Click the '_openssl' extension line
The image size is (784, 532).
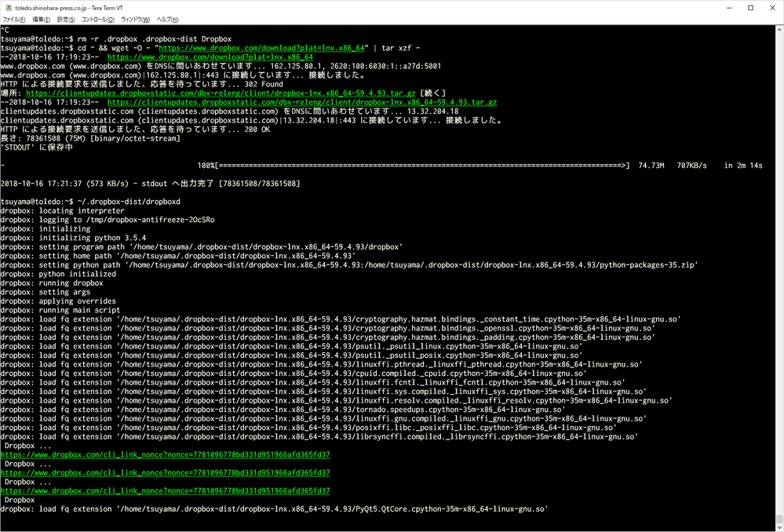pos(328,328)
